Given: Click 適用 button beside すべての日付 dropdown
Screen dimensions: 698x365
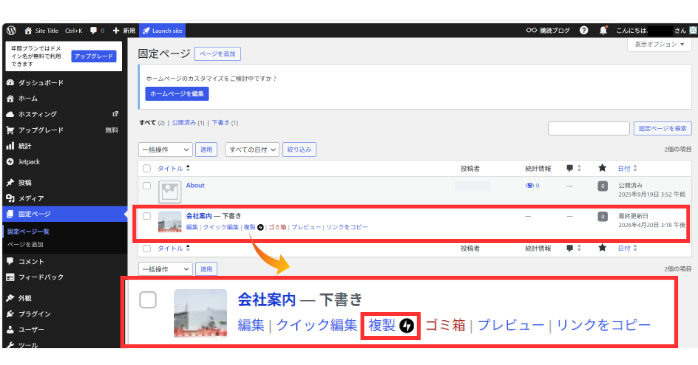Looking at the screenshot, I should tap(206, 150).
